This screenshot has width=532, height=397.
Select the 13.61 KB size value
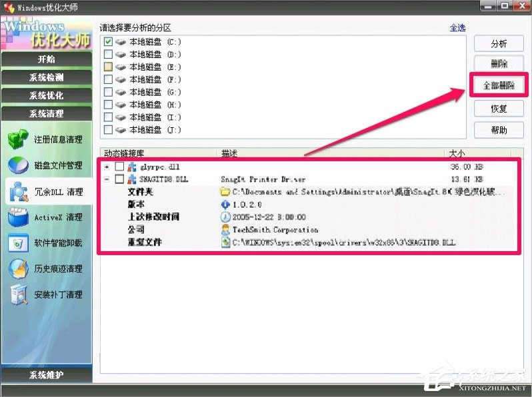click(x=467, y=179)
